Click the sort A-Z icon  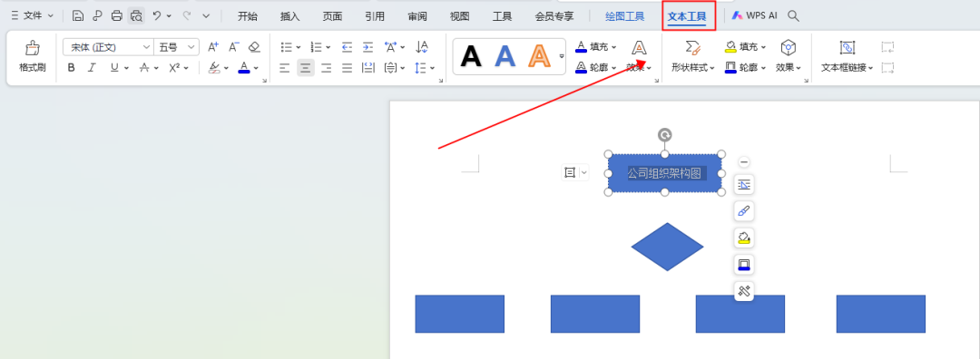(423, 47)
